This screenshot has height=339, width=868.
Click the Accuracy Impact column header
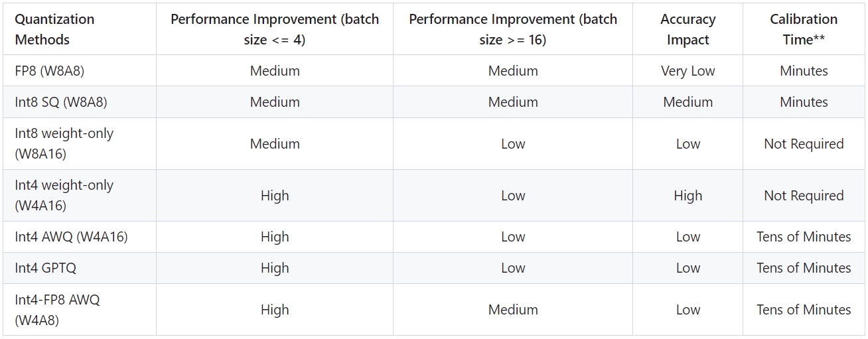(x=687, y=29)
